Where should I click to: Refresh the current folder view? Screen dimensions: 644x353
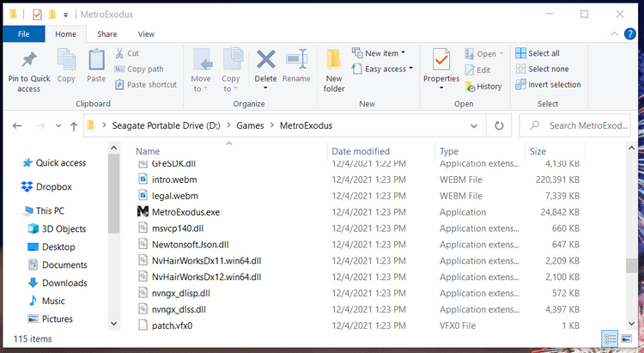point(498,125)
